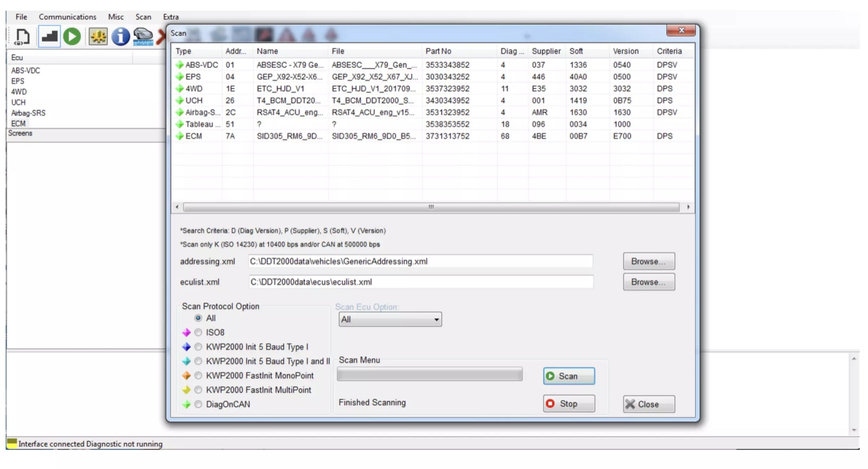Click the scan progress bar
868x469 pixels.
click(x=430, y=374)
